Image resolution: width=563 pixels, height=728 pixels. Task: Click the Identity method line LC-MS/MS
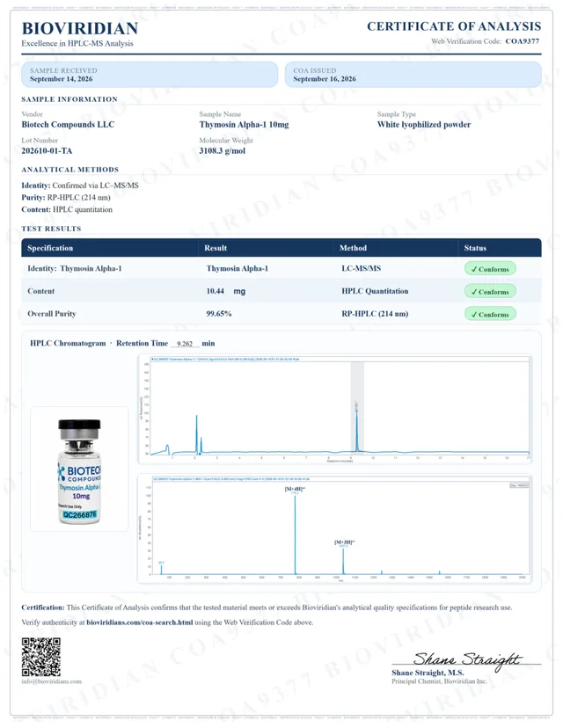pos(80,186)
